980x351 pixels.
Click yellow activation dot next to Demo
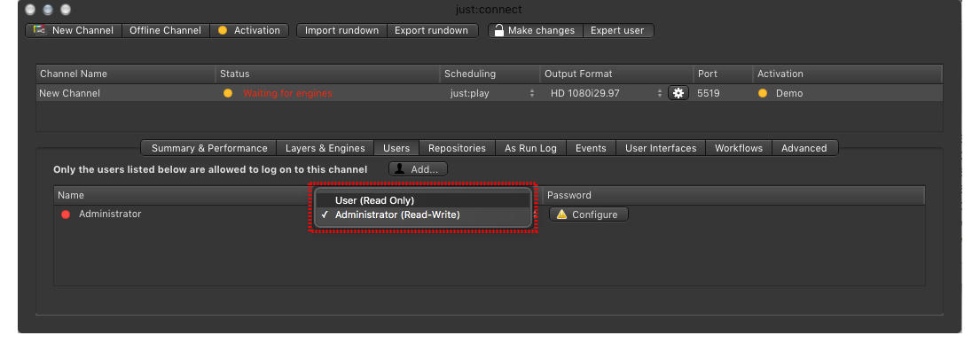tap(763, 93)
